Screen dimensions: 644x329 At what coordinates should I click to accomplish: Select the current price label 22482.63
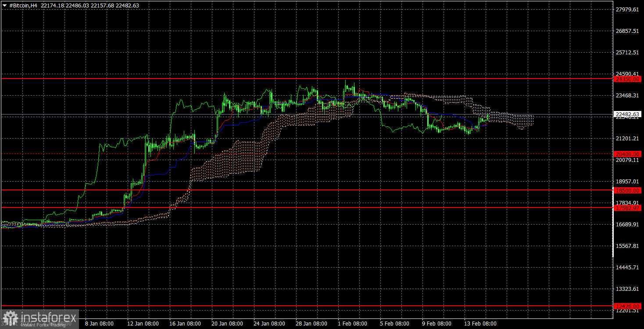click(628, 114)
